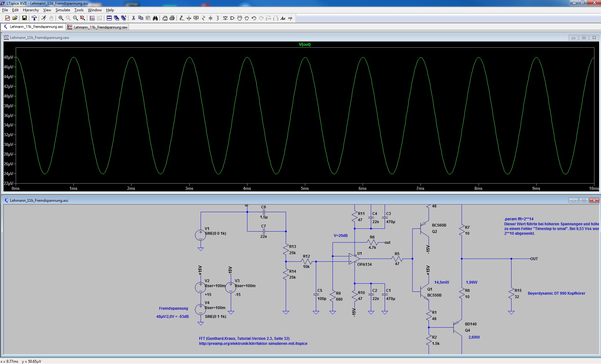
Task: Switch to Lehmann_11b_Fremdspannung.raw tab
Action: point(98,27)
